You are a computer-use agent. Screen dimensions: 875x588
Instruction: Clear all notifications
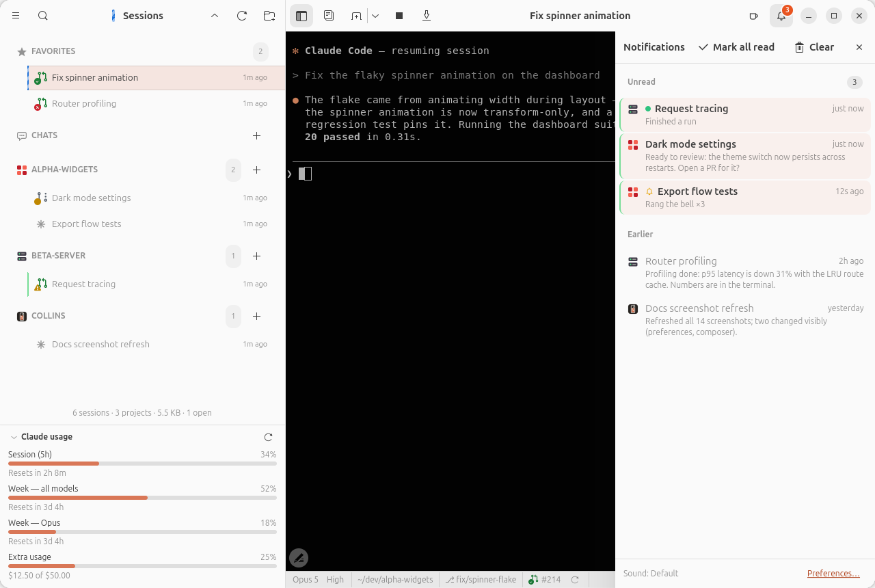pos(813,47)
